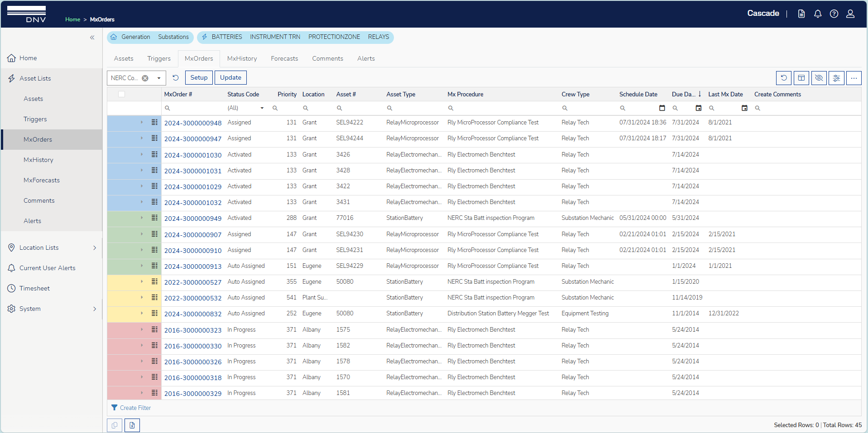Clear the NERC Co filter with the x
Viewport: 868px width, 433px height.
point(145,78)
